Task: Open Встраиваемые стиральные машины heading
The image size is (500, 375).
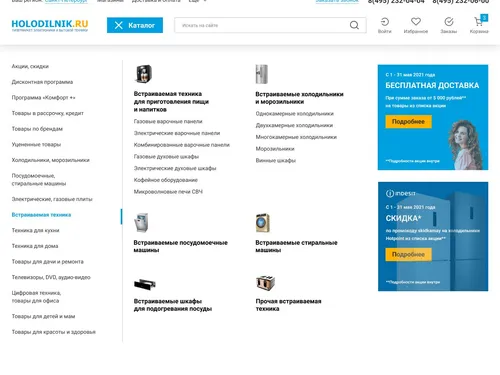Action: [x=296, y=246]
